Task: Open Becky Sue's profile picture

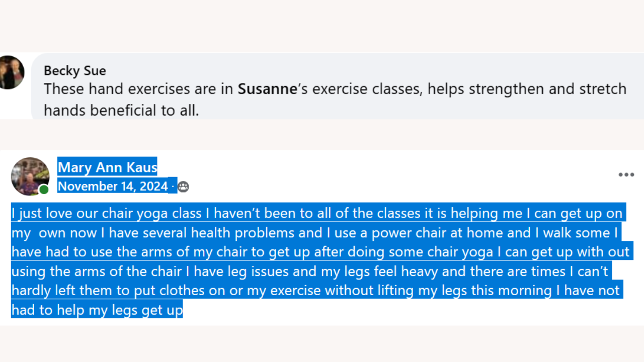Action: click(11, 72)
